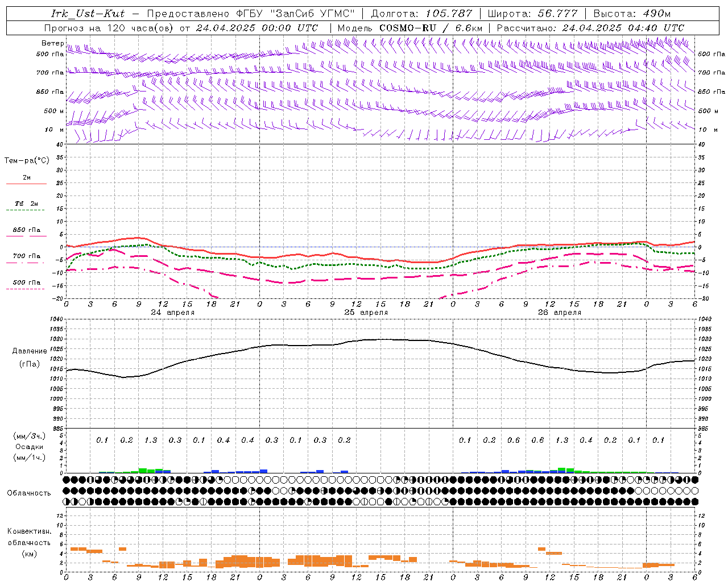Viewport: 728px width, 582px height.
Task: Click the Облачность label
Action: point(29,493)
